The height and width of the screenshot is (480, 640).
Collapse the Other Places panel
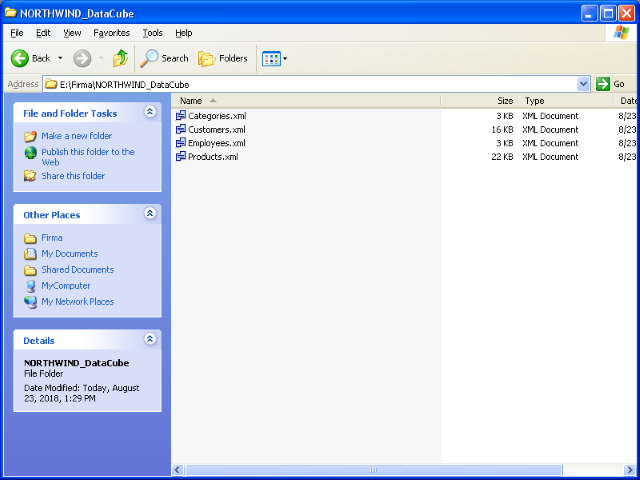[x=150, y=213]
